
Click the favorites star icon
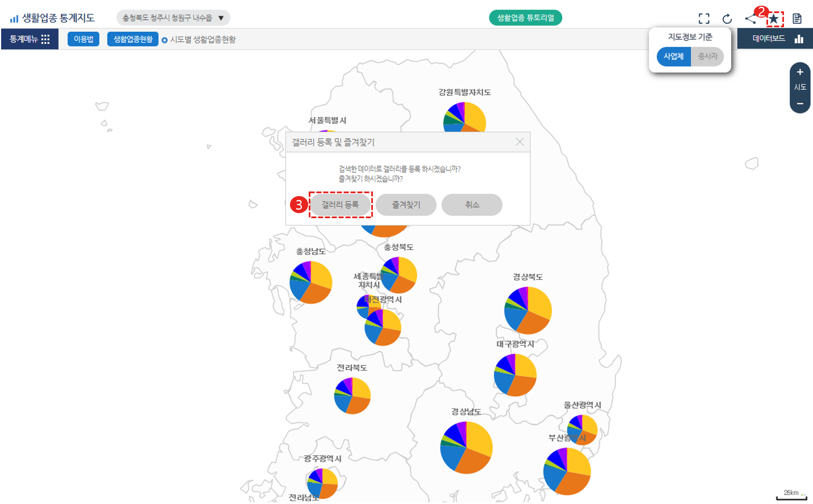pos(774,18)
